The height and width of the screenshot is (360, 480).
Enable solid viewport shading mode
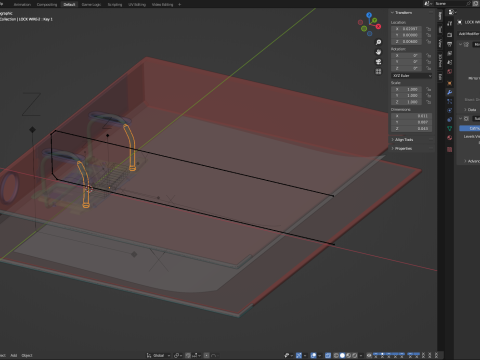coord(342,355)
